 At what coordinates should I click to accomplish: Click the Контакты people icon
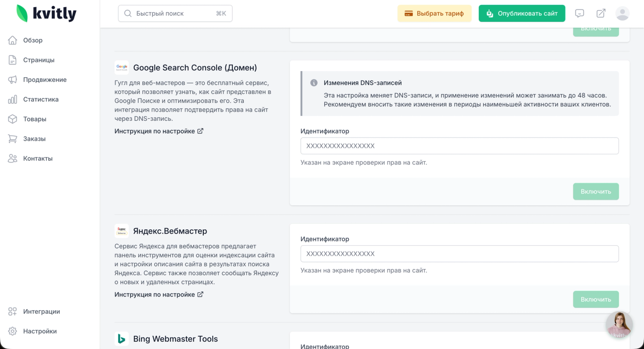[13, 158]
